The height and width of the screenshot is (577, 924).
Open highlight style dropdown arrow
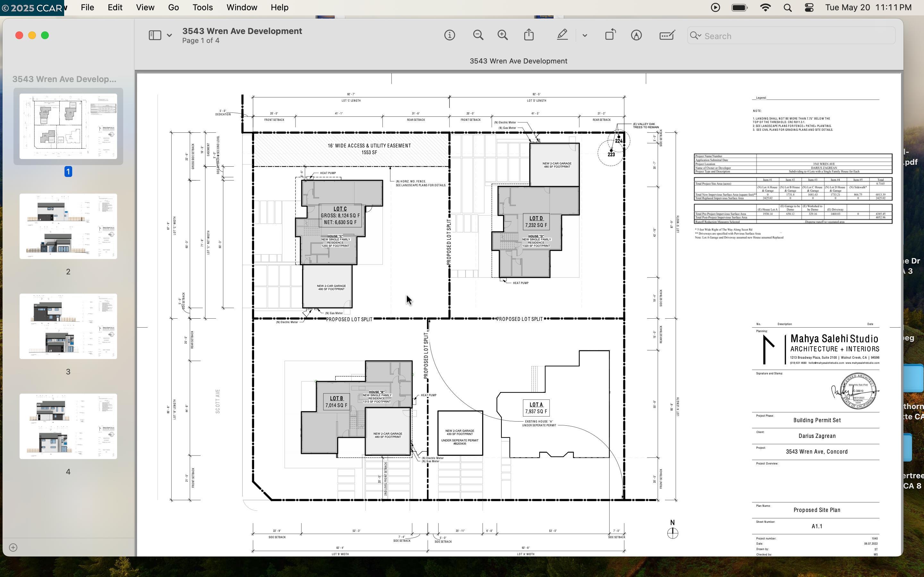(x=584, y=35)
